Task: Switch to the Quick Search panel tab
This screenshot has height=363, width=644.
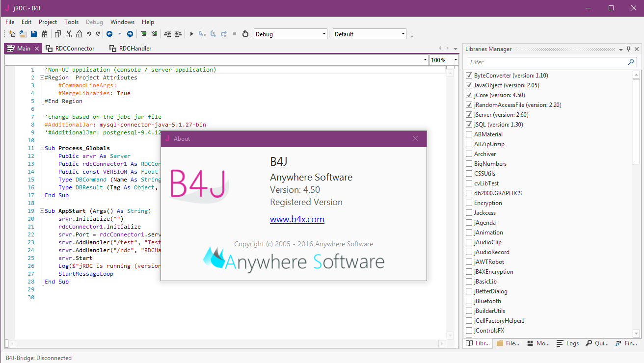Action: coord(597,343)
